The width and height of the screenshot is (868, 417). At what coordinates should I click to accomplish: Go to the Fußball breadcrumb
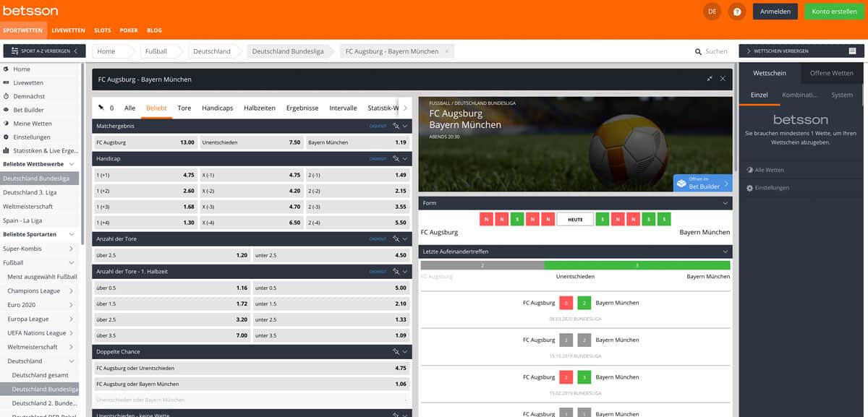[156, 51]
